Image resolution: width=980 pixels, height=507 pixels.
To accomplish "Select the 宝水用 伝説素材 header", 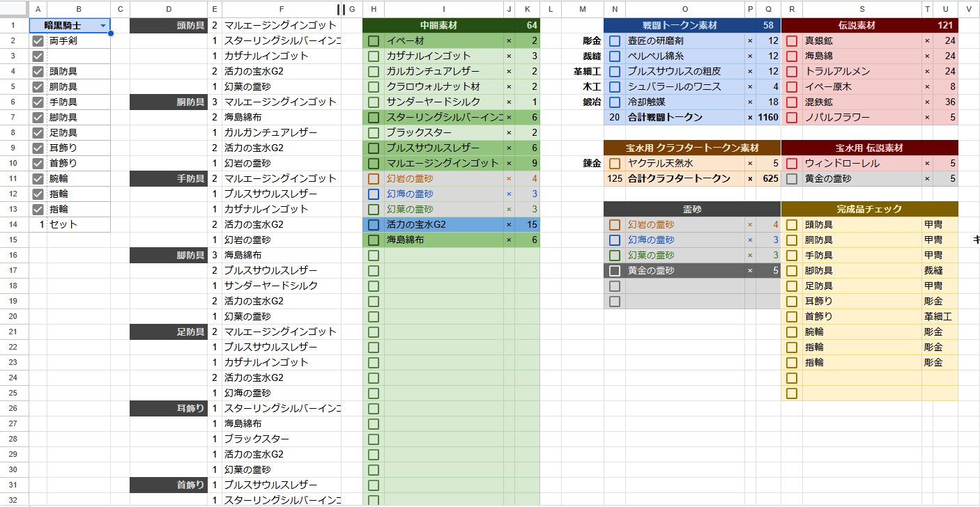I will (869, 148).
